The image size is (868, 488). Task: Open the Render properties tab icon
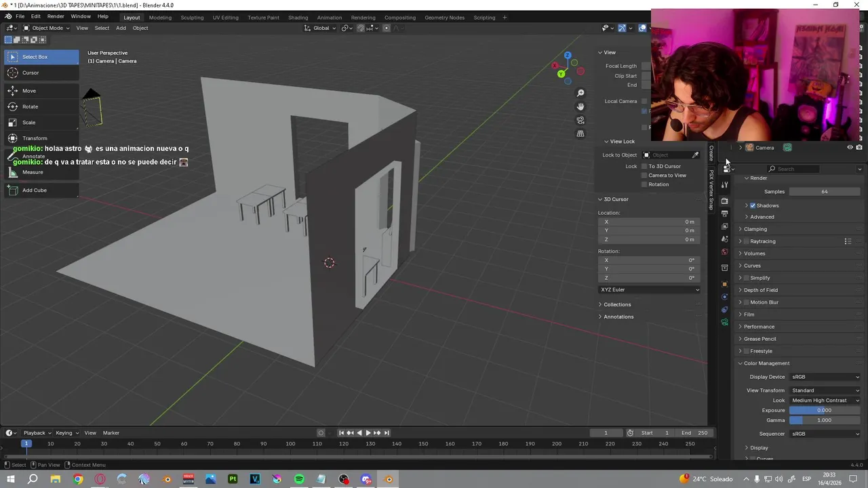(725, 201)
